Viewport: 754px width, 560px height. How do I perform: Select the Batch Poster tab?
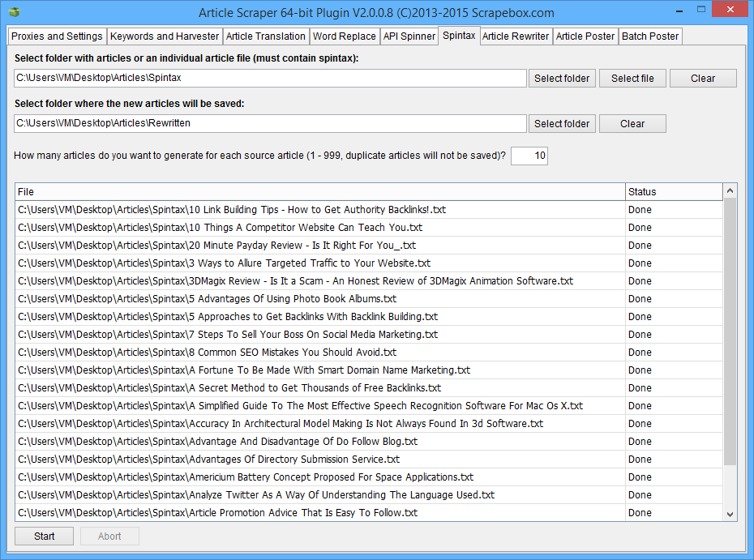[650, 36]
